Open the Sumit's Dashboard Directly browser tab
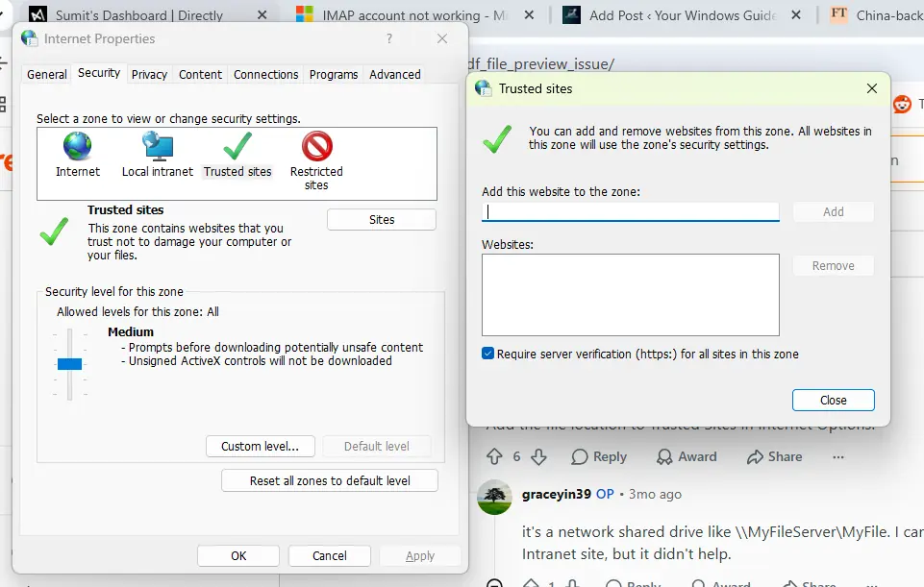The width and height of the screenshot is (924, 587). click(x=139, y=15)
